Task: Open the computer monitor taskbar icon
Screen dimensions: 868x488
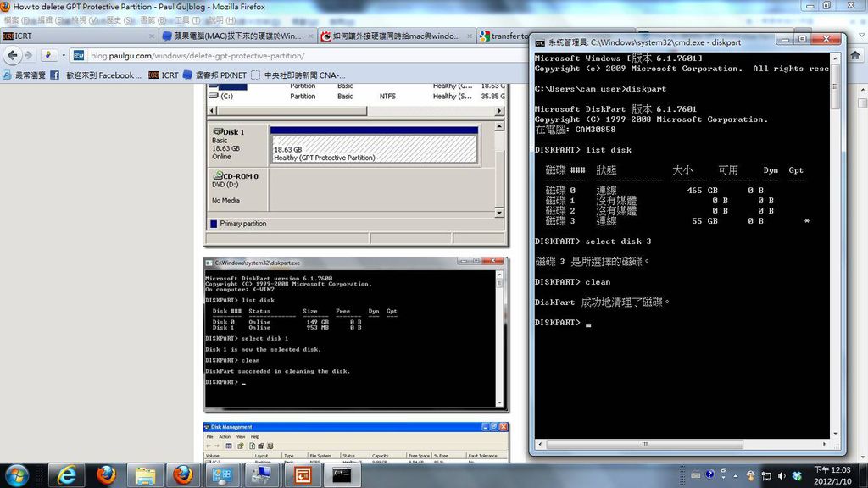Action: 261,475
